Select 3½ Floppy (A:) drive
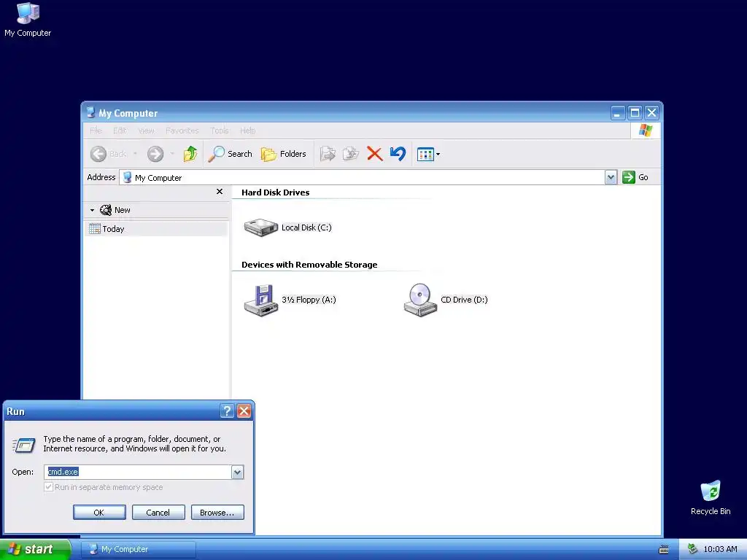747x560 pixels. pos(290,300)
